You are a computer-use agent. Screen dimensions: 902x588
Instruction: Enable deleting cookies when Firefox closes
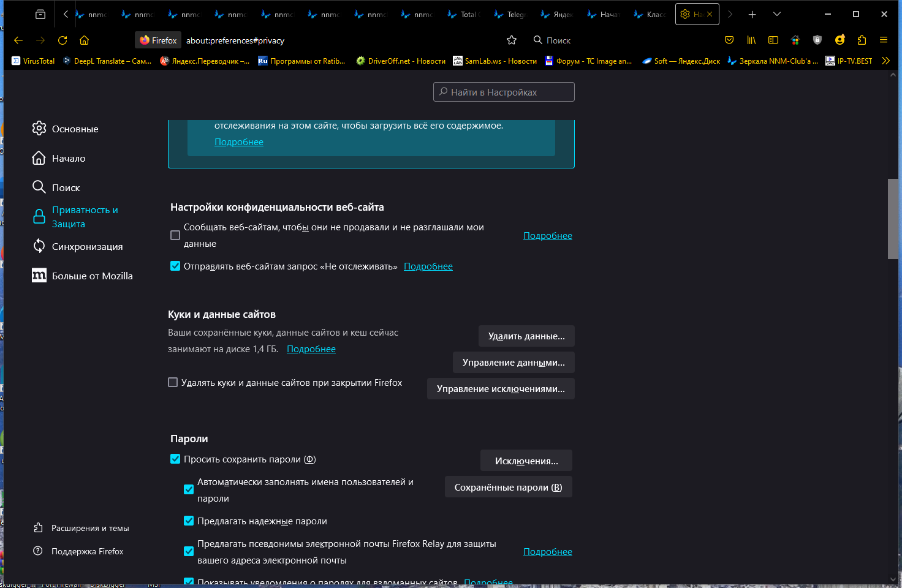[x=173, y=382]
